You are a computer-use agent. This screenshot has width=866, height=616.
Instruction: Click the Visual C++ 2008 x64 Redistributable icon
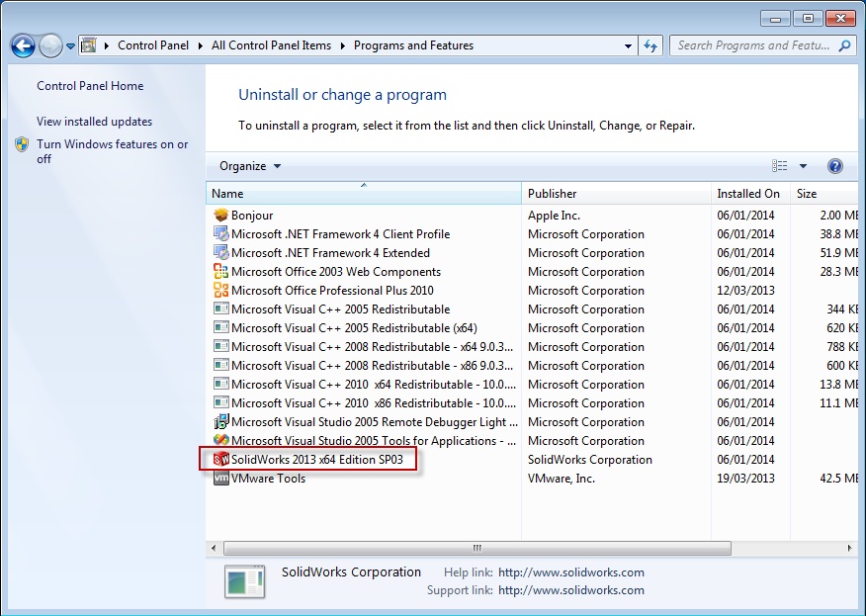[220, 346]
